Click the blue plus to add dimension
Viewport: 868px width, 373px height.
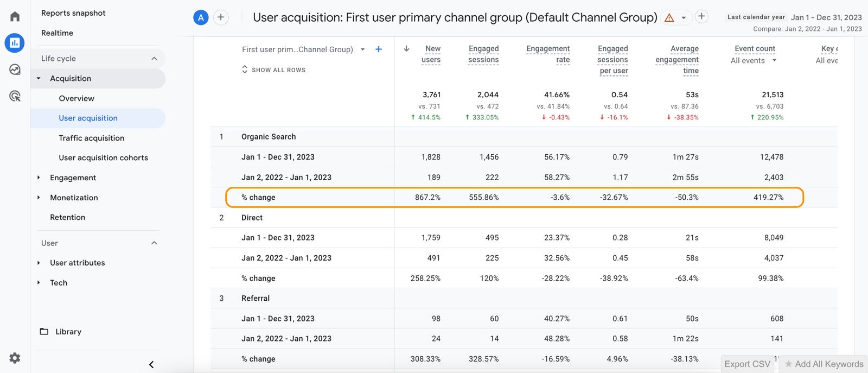379,49
